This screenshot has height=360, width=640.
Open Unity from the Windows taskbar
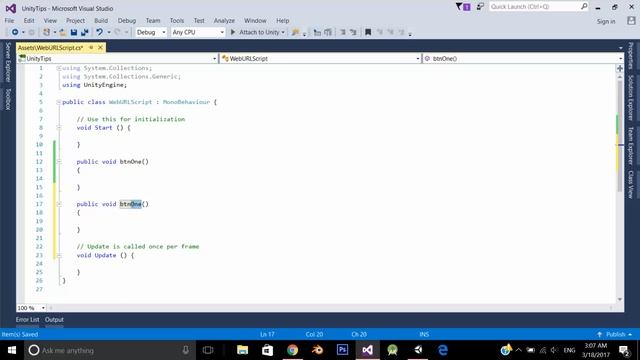418,350
